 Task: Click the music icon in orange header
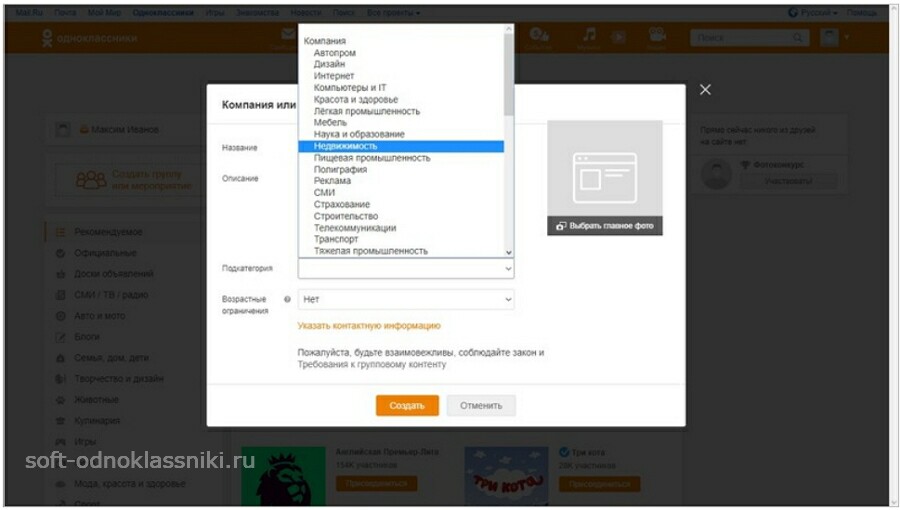coord(590,35)
